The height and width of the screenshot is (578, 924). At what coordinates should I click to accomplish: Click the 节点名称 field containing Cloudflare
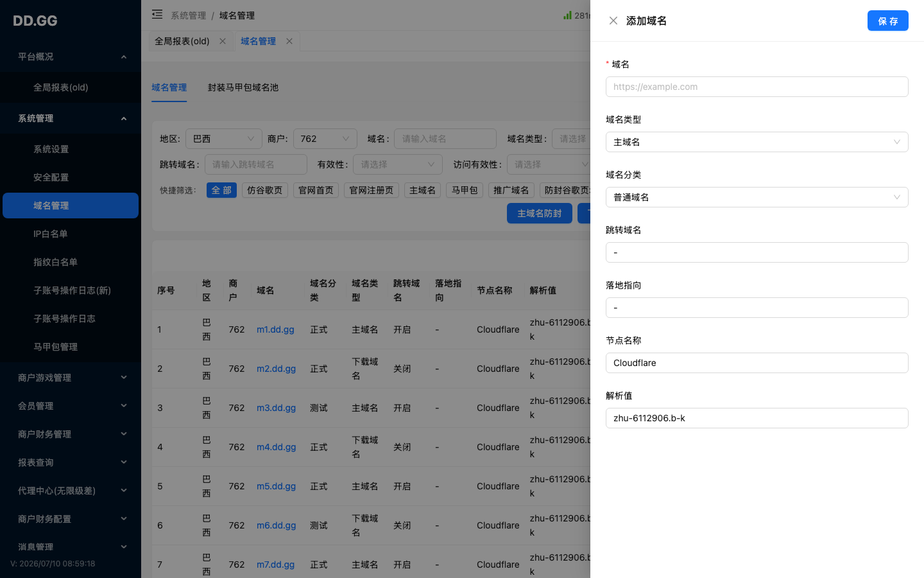coord(757,363)
